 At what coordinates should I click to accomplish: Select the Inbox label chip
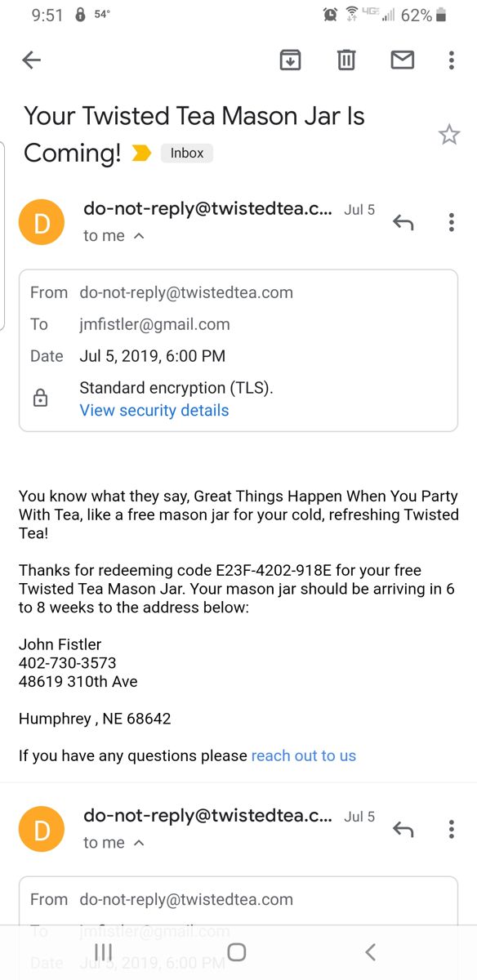(x=187, y=153)
